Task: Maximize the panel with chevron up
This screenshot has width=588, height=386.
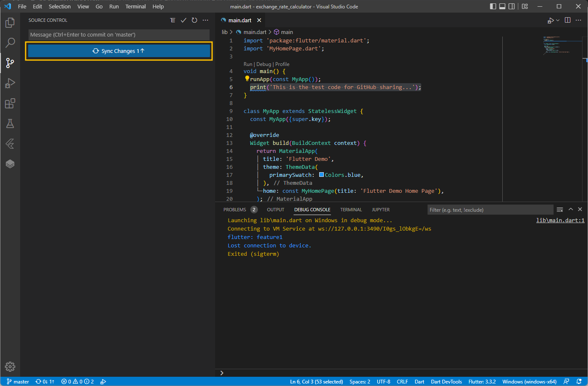Action: point(571,209)
